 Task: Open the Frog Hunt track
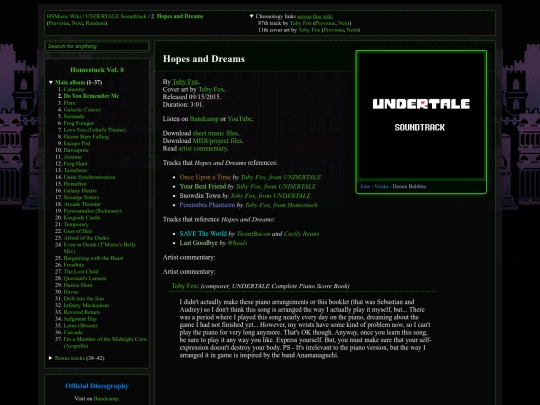75,164
